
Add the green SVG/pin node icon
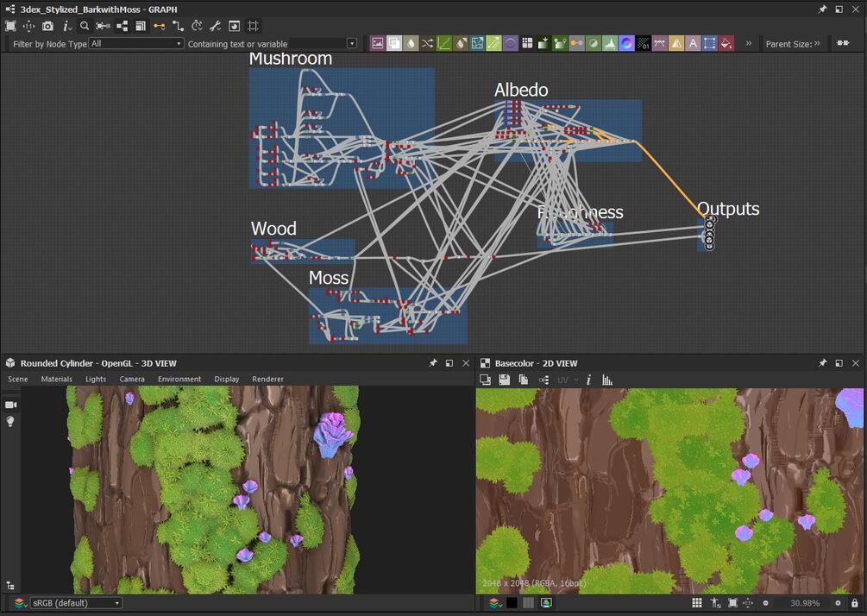coord(560,43)
